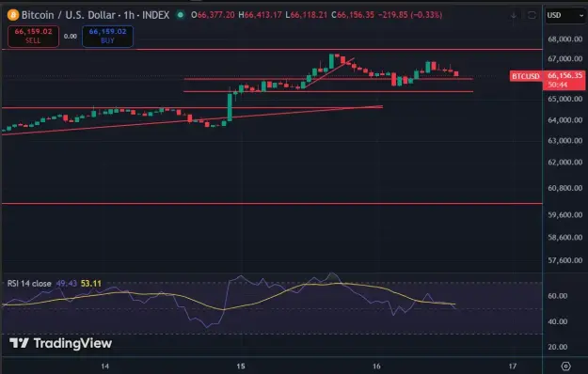The height and width of the screenshot is (374, 588).
Task: Click the green market status dot
Action: point(181,15)
